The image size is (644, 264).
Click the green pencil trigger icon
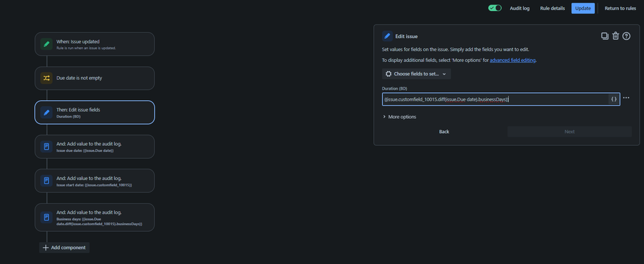click(x=46, y=44)
